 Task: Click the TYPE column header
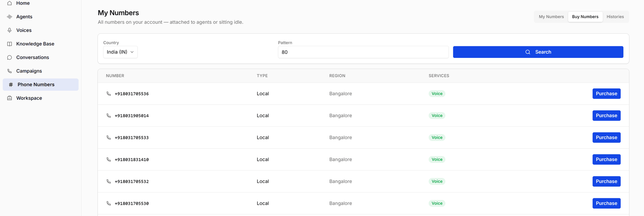(262, 76)
